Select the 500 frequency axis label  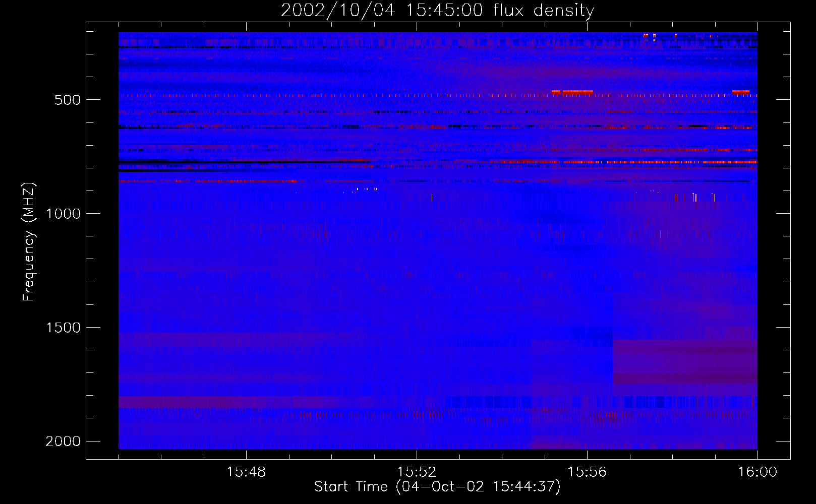point(68,100)
